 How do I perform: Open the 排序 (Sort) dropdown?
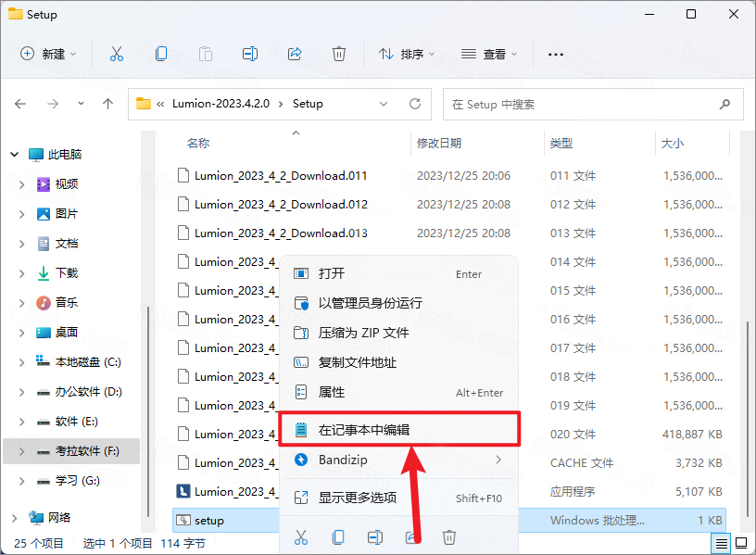tap(407, 54)
